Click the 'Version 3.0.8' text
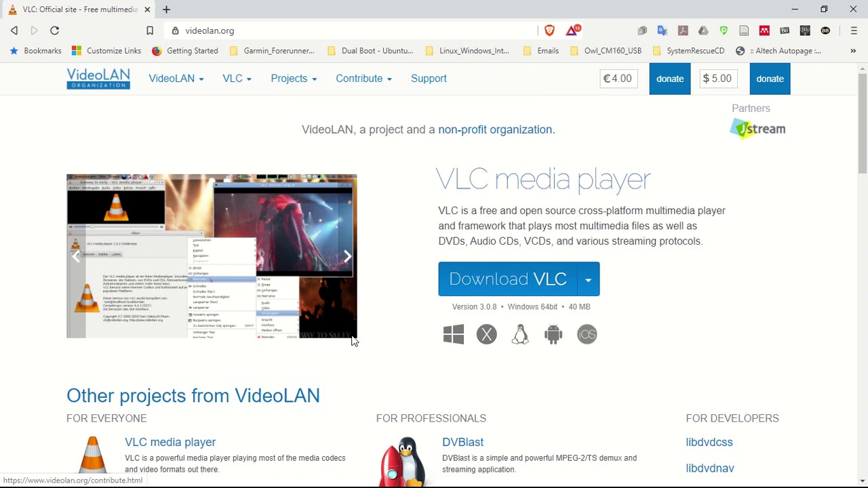 click(x=475, y=307)
